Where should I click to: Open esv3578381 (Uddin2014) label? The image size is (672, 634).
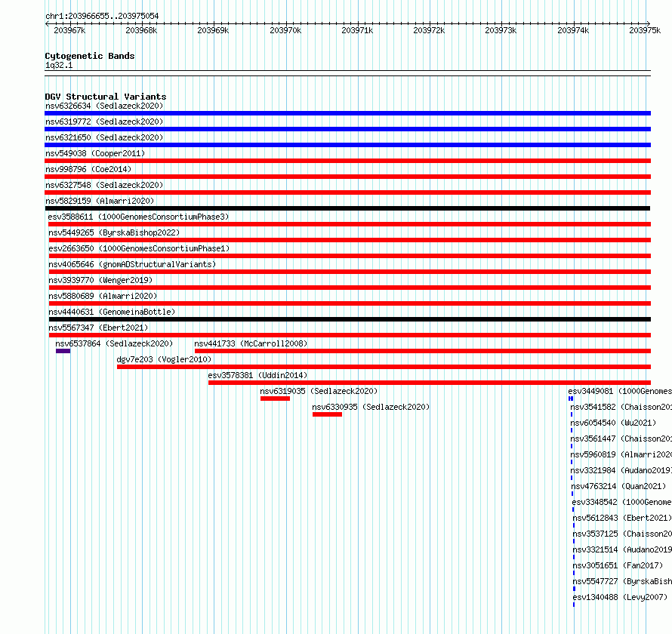click(x=257, y=375)
